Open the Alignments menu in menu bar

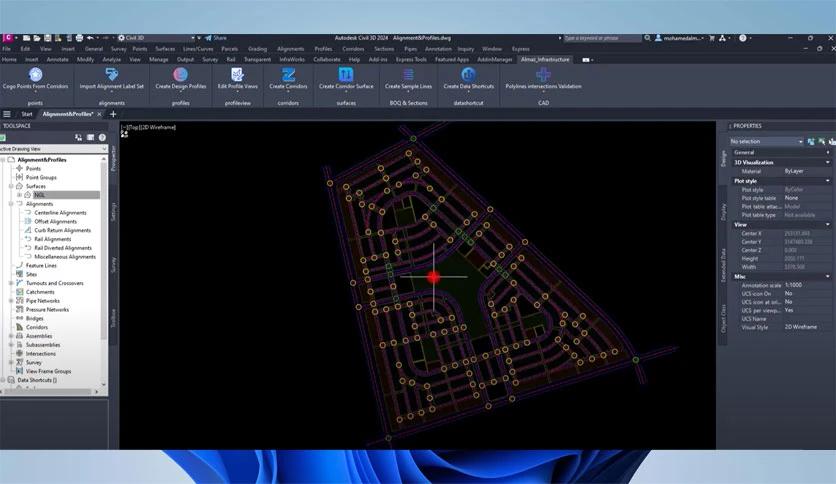pos(291,49)
